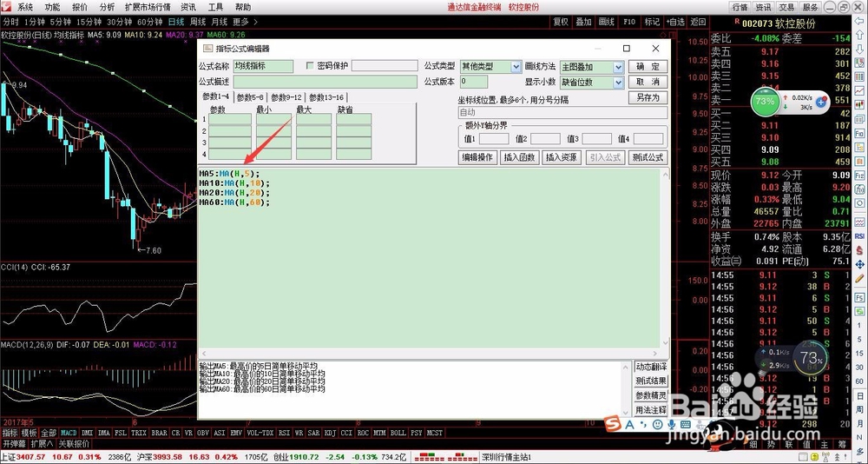This screenshot has height=464, width=868.
Task: Select the 60分钟 period tab
Action: (x=149, y=23)
